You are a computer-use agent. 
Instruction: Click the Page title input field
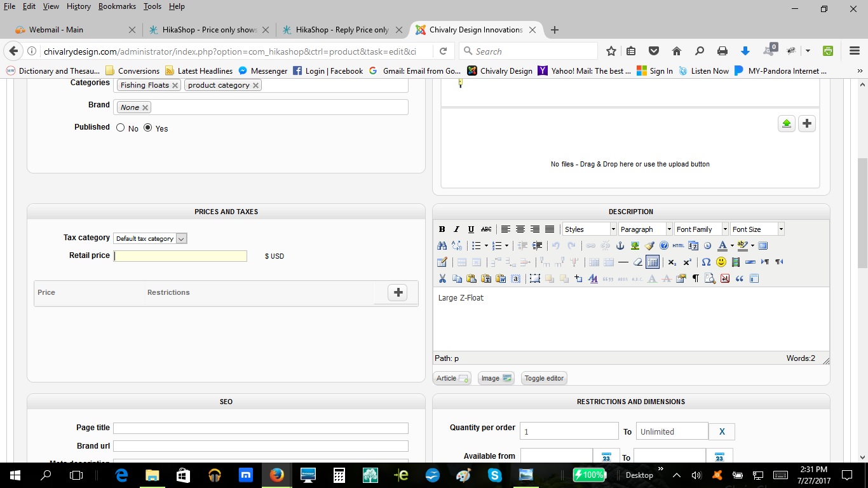[261, 428]
